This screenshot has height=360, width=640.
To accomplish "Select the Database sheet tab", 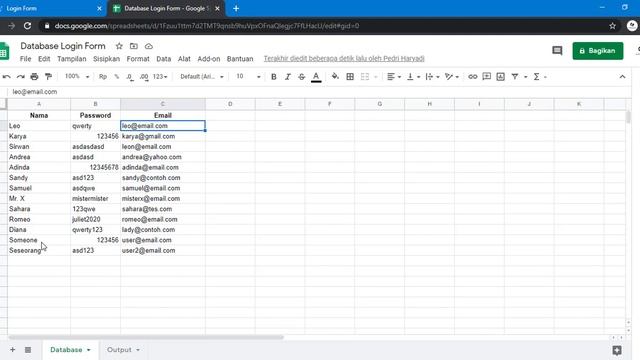I will (66, 350).
